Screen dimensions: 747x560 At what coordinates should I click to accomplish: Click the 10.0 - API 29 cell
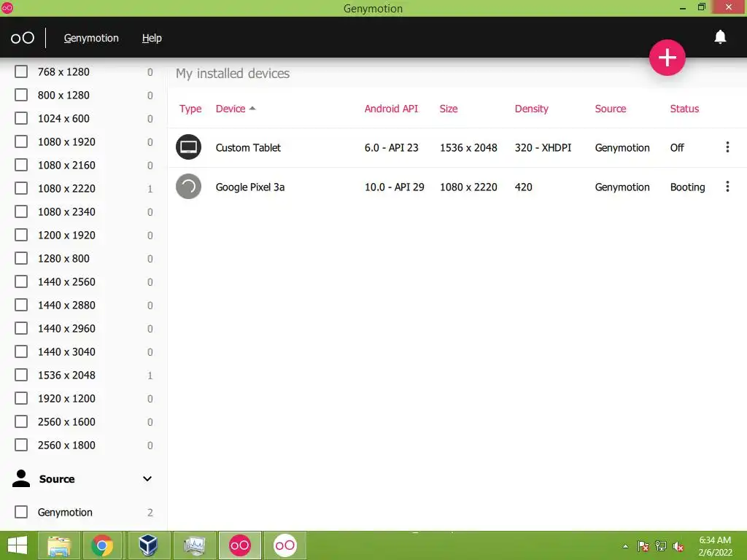395,187
